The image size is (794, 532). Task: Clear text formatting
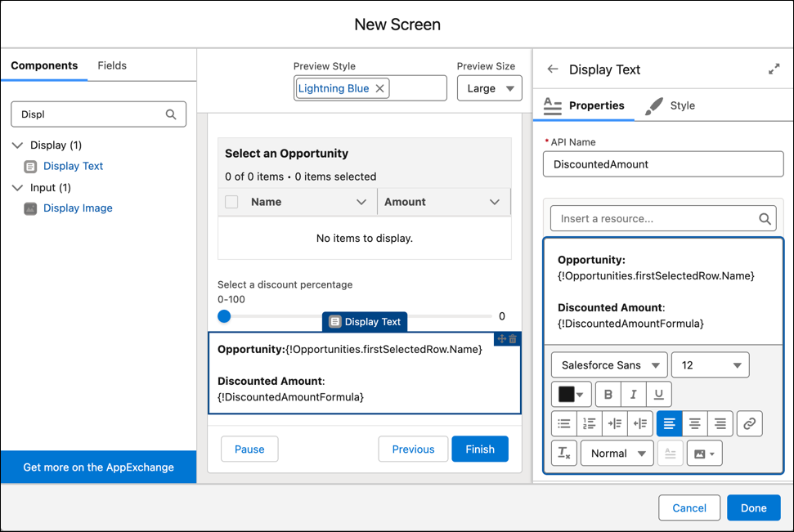click(x=564, y=453)
